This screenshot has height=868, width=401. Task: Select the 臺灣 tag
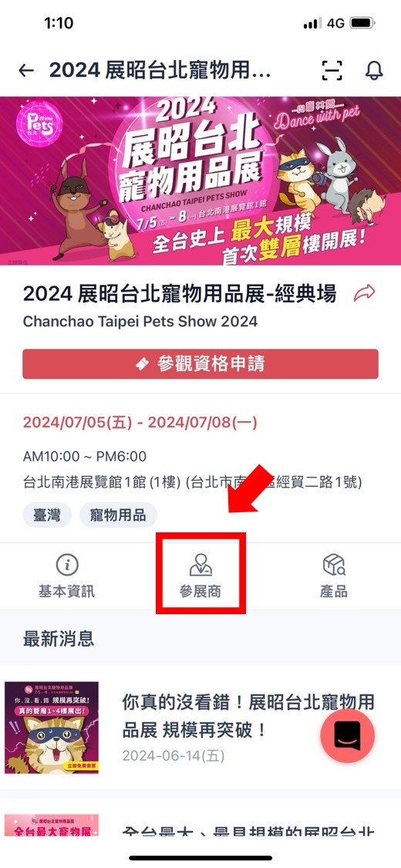47,515
